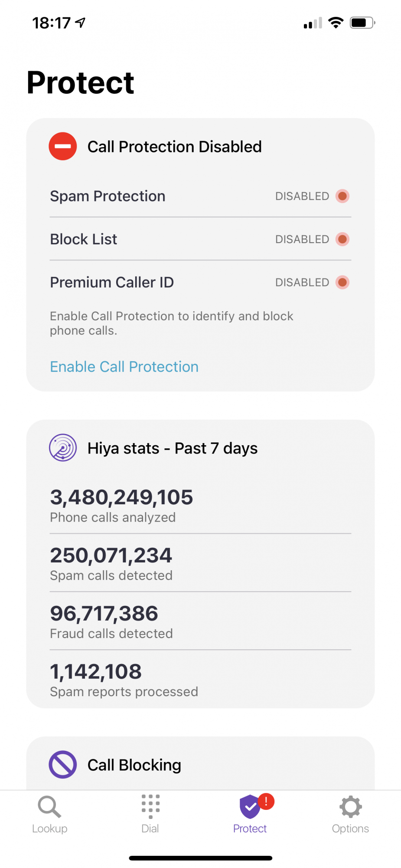Open the Lookup tab

point(50,814)
